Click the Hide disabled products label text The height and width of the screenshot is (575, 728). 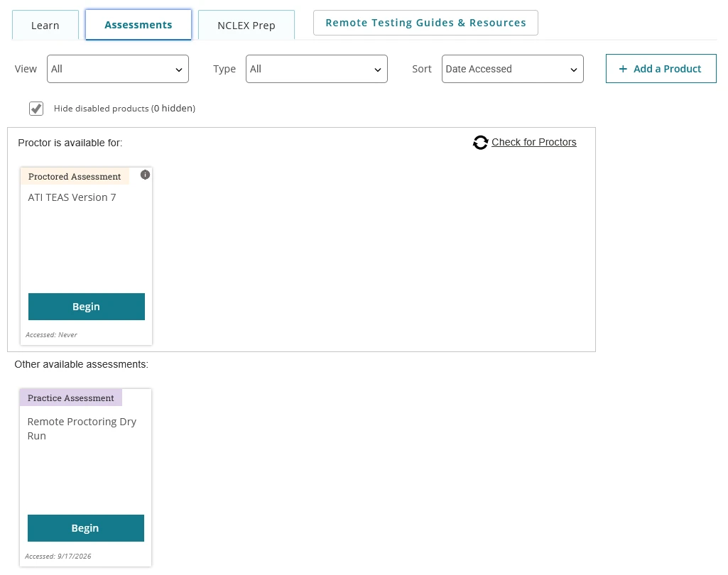[x=124, y=108]
